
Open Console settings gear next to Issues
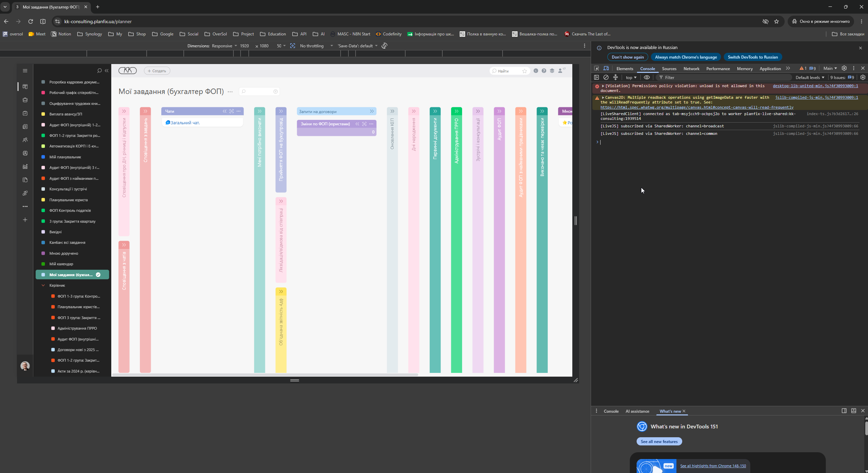(x=863, y=77)
